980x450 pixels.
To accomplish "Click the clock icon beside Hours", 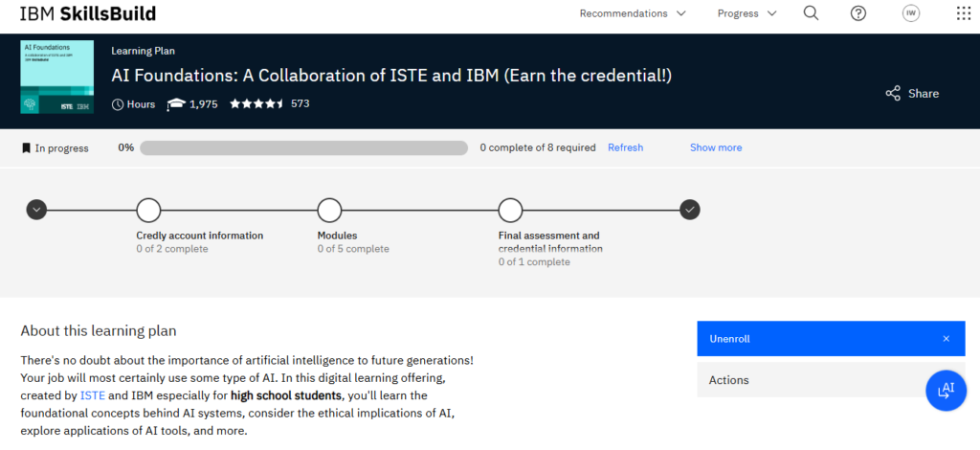I will (x=118, y=104).
